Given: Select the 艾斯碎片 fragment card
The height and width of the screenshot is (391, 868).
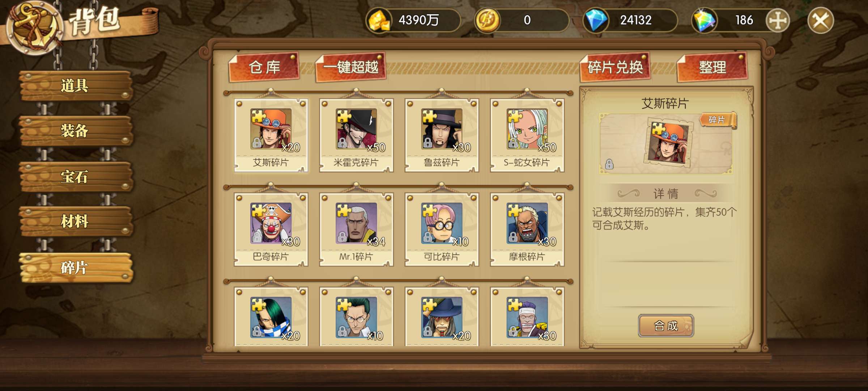Looking at the screenshot, I should point(271,135).
